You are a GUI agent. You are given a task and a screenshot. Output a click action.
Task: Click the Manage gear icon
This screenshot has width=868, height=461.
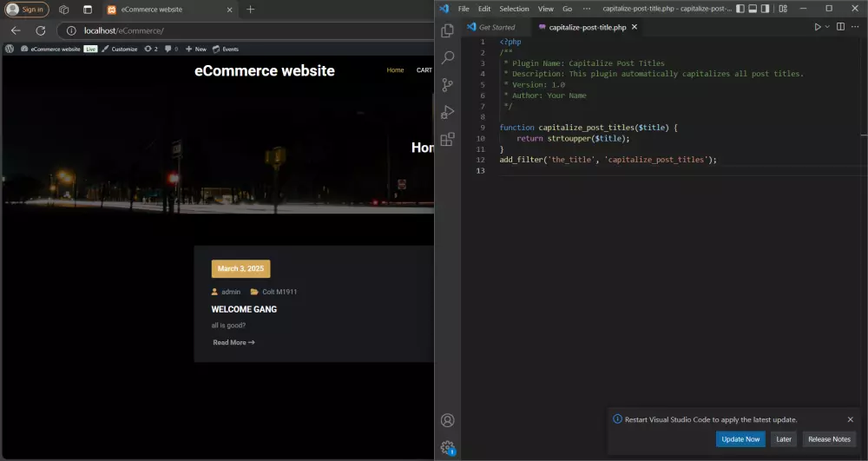pyautogui.click(x=448, y=447)
